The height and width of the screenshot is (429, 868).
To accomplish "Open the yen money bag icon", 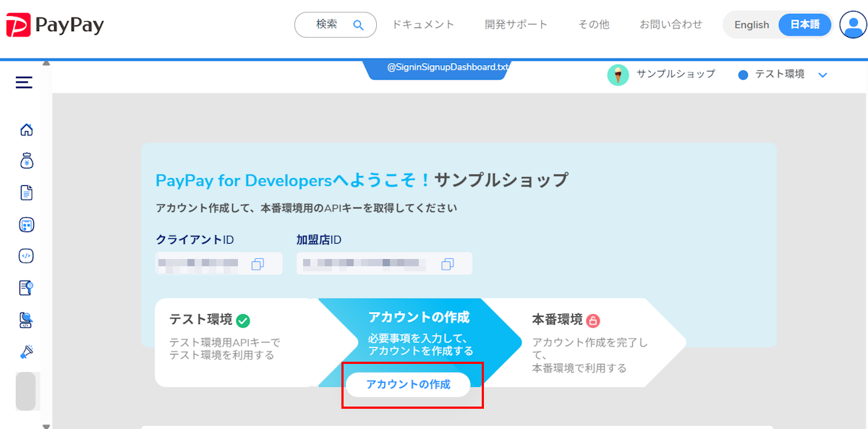I will coord(26,161).
